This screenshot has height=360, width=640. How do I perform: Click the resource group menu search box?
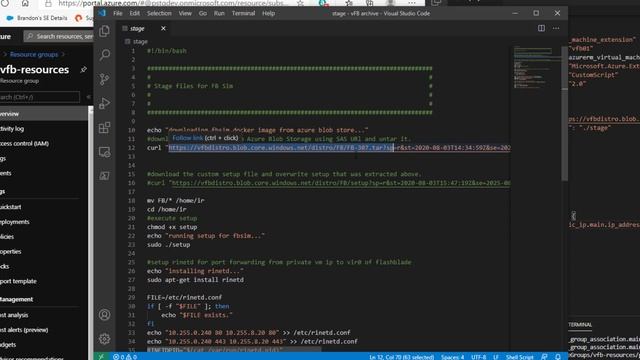click(40, 97)
